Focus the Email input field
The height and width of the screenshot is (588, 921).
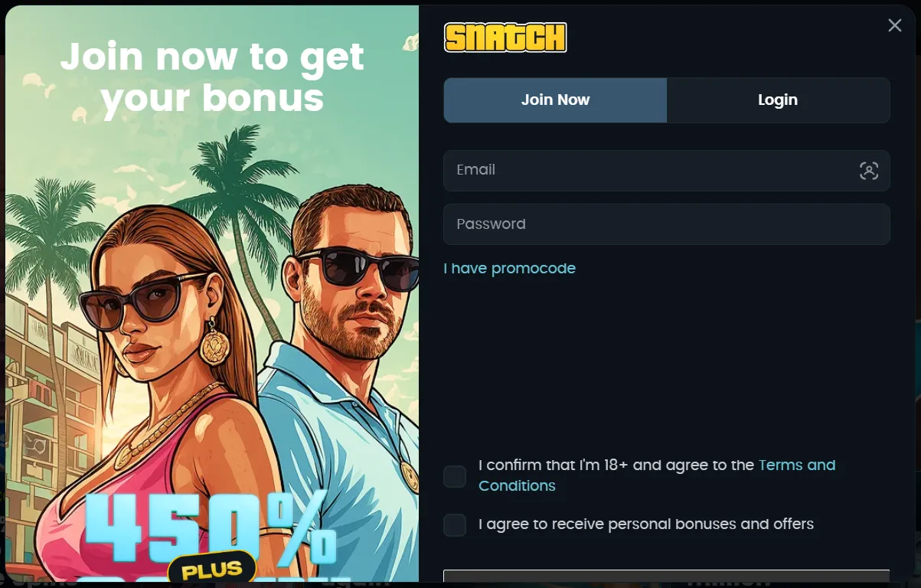click(x=667, y=171)
